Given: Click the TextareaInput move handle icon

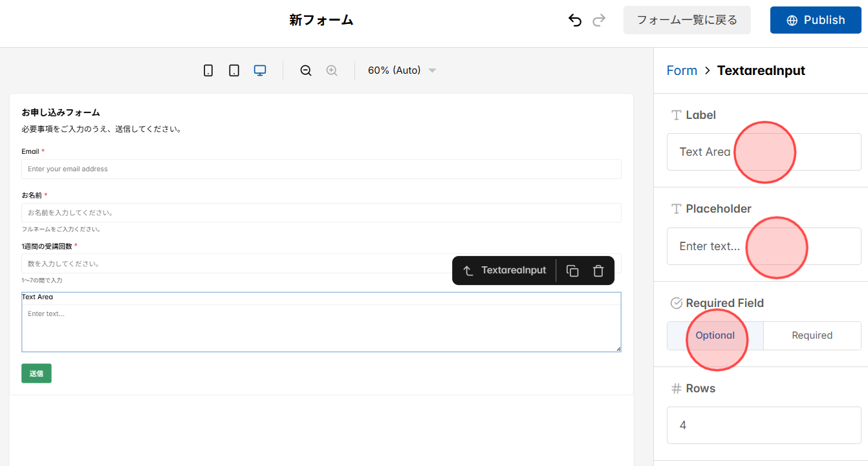Looking at the screenshot, I should click(468, 270).
